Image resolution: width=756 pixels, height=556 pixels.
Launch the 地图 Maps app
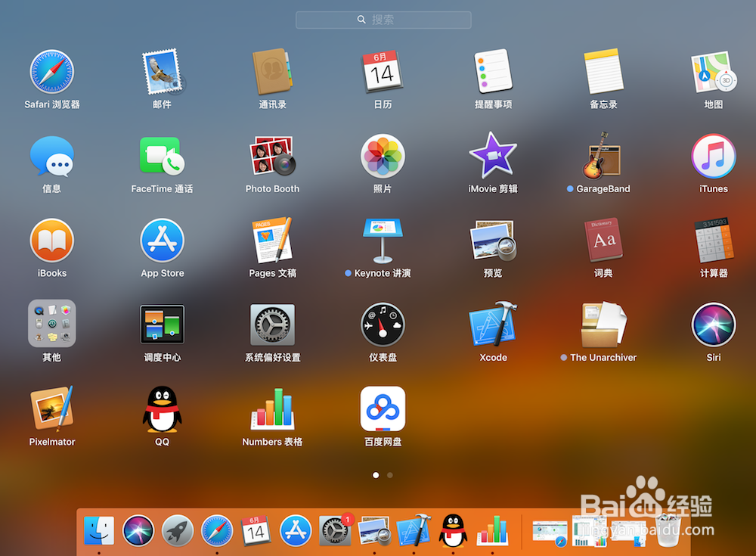pos(714,72)
